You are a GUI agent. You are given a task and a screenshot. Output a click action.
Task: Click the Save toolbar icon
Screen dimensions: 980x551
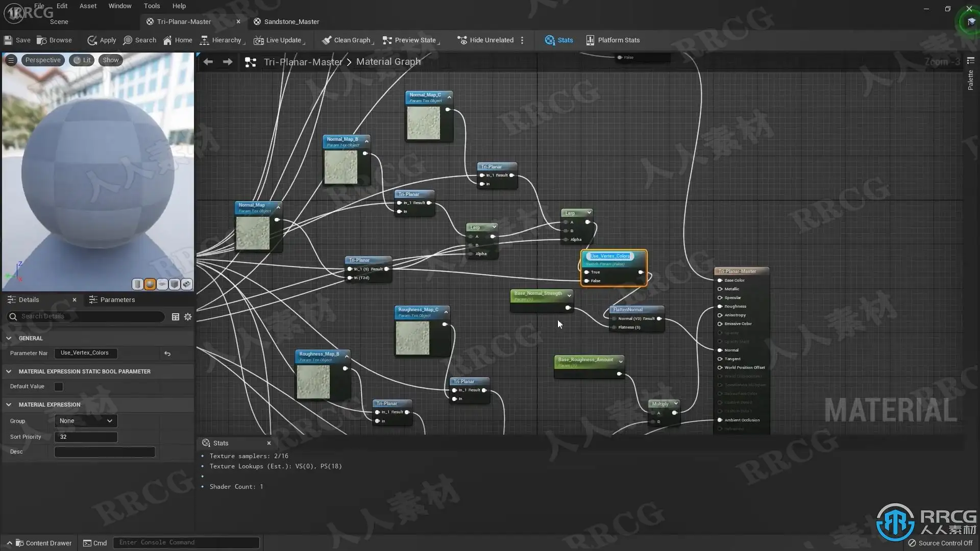[8, 40]
